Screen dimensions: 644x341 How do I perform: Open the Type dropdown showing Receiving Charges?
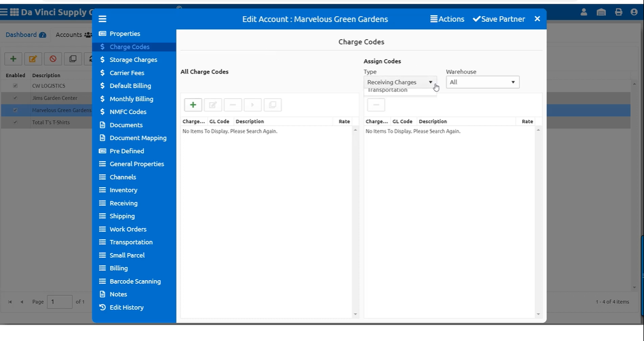coord(399,82)
